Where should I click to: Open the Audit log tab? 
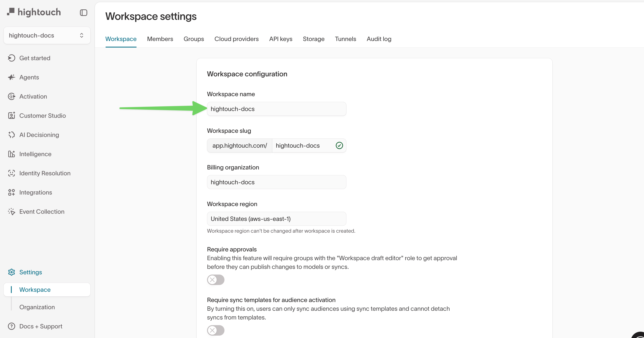379,39
